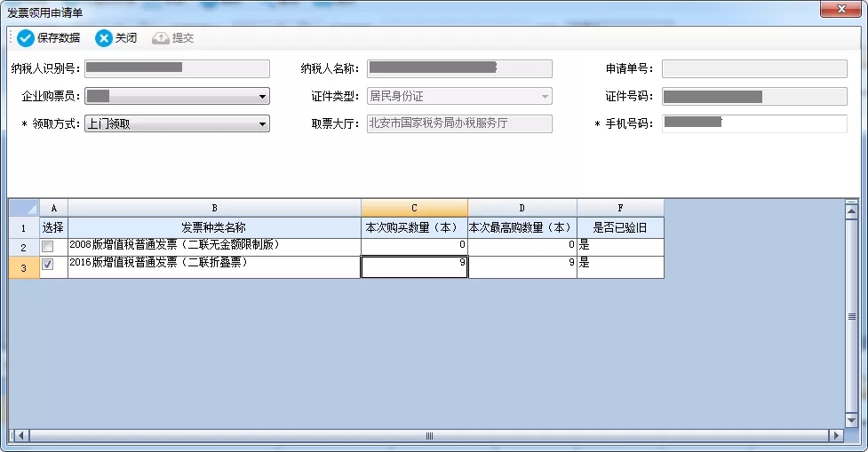Image resolution: width=868 pixels, height=452 pixels.
Task: Click the 是否已验旧 header cell
Action: tap(620, 228)
